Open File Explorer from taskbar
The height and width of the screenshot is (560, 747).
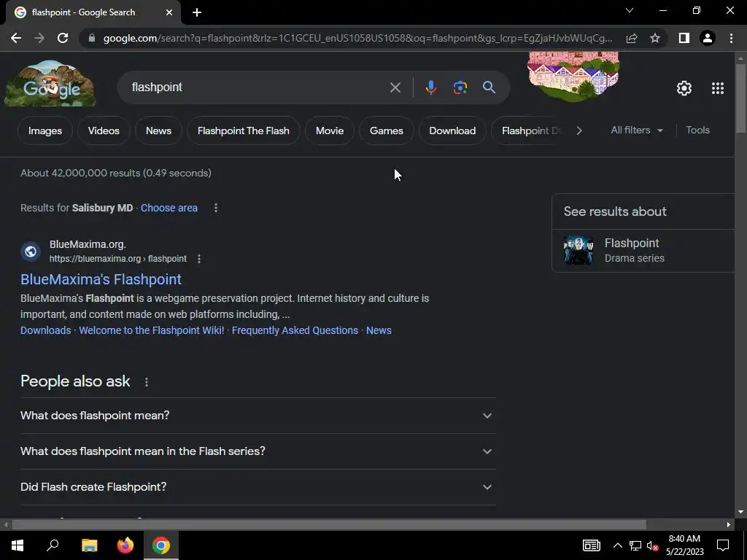(89, 545)
